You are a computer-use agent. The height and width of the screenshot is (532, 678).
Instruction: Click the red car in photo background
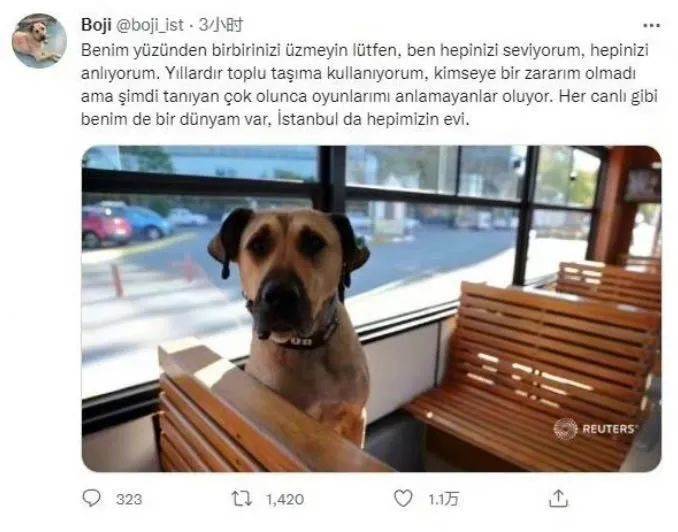click(105, 226)
